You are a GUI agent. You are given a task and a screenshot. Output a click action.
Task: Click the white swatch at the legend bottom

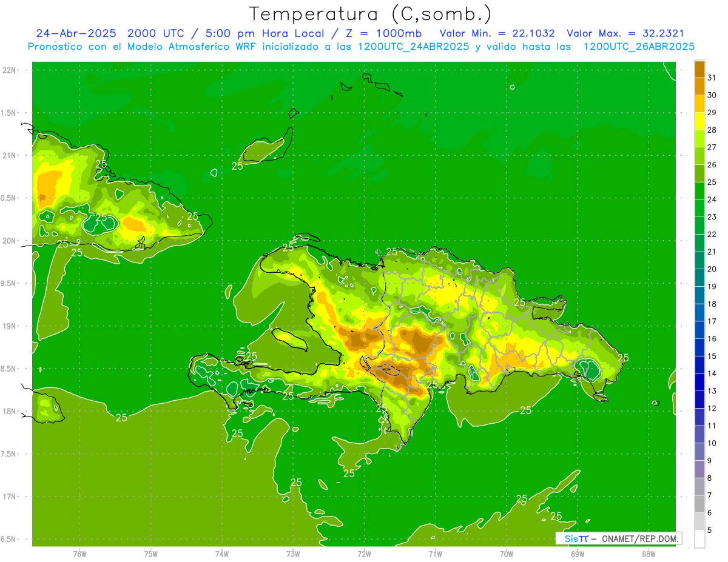[x=699, y=539]
